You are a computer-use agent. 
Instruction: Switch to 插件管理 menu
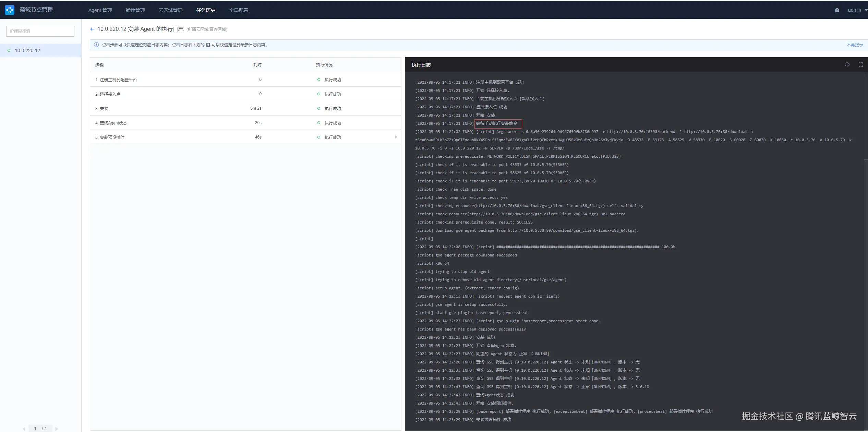coord(135,10)
